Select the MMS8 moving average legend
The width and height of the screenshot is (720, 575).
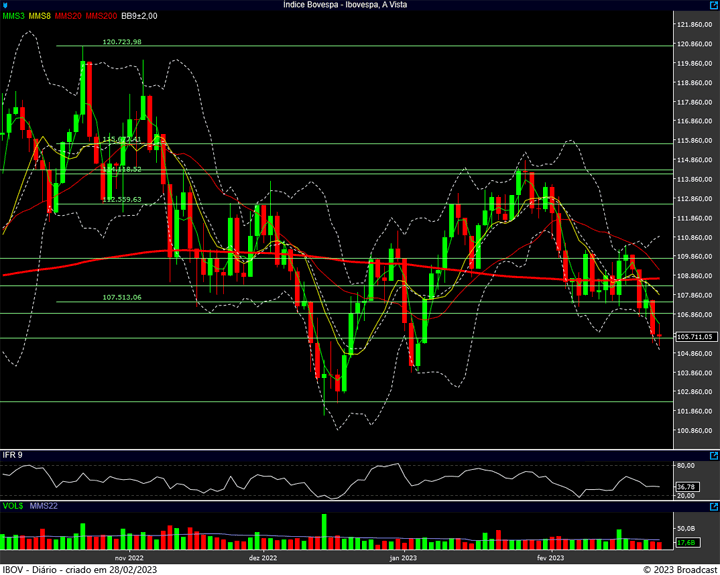coord(39,16)
